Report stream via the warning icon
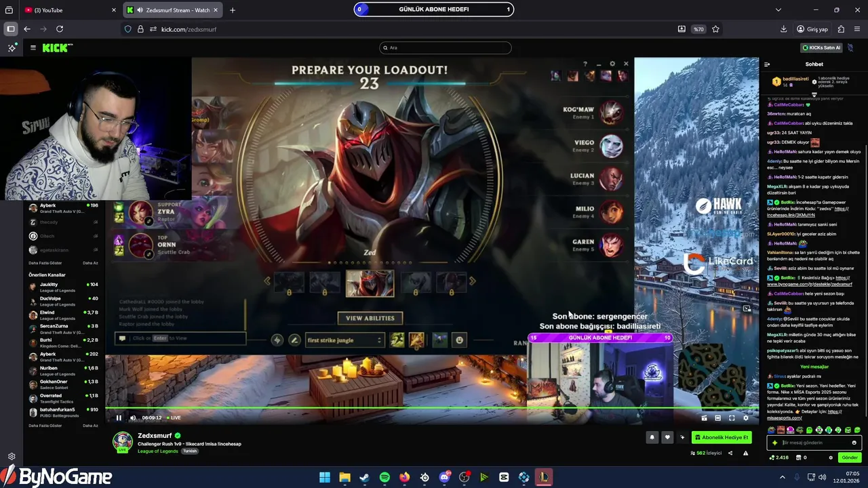Viewport: 868px width, 488px height. [746, 453]
